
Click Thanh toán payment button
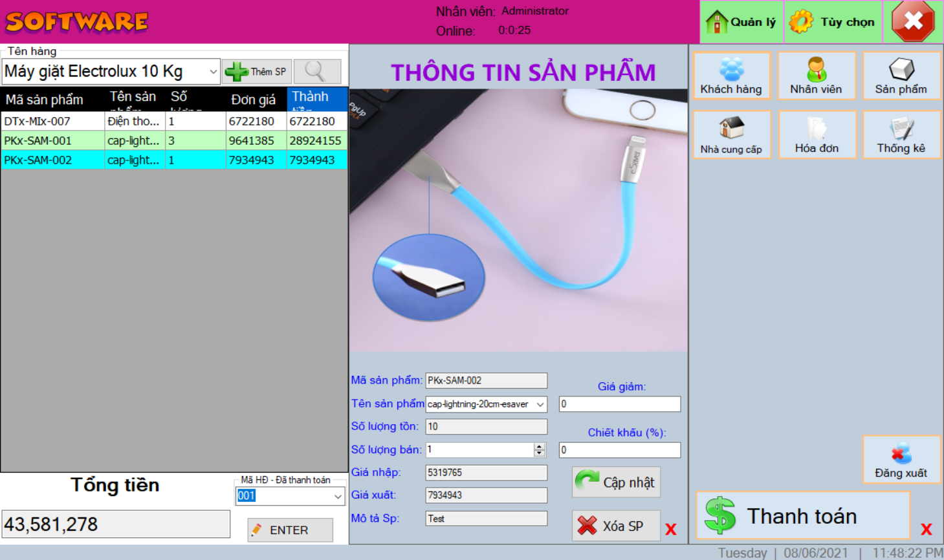803,515
